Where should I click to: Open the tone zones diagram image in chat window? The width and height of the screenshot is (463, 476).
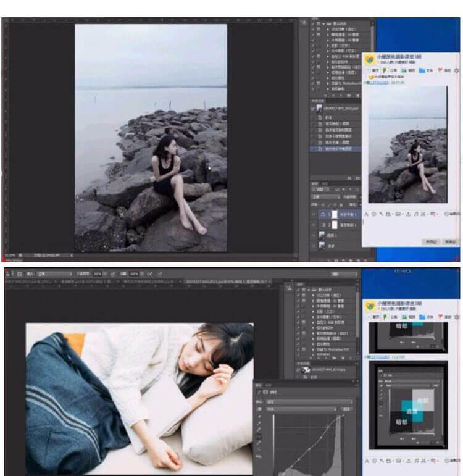408,405
